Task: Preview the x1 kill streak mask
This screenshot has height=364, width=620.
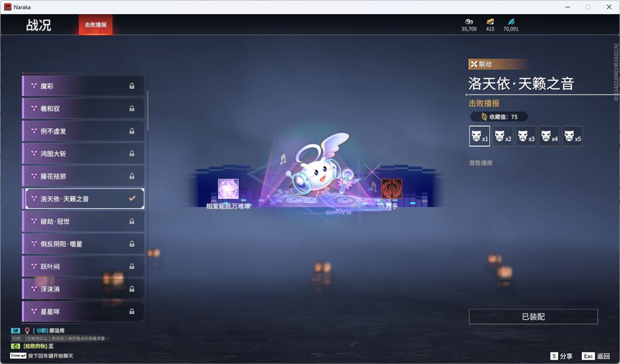Action: pos(479,136)
